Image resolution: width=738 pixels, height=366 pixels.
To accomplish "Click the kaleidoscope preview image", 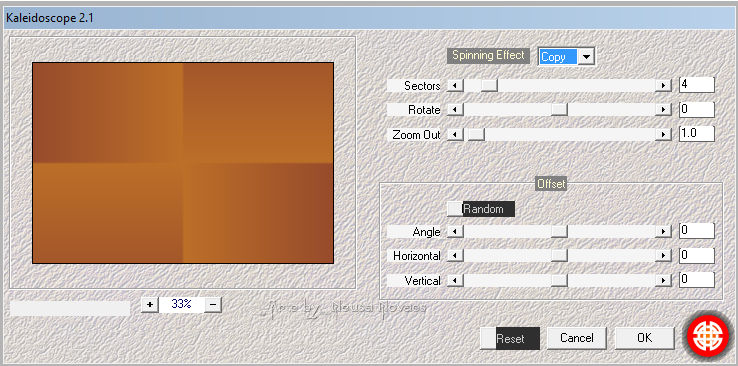I will click(x=183, y=163).
